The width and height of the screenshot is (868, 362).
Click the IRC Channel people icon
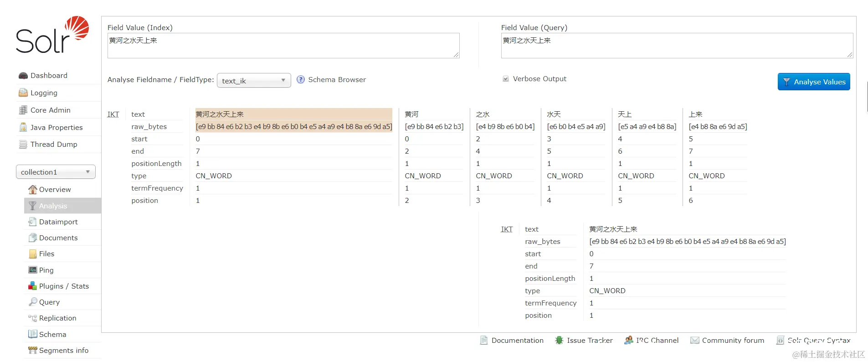629,341
